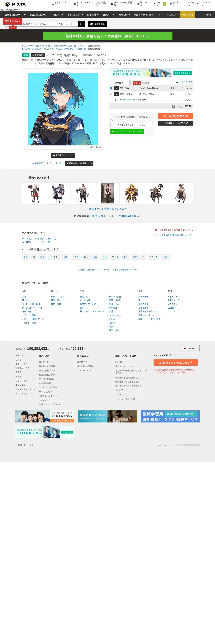This screenshot has width=215, height=644.
Task: Open オリジナル素材制作 nav item
Action: [x=168, y=15]
